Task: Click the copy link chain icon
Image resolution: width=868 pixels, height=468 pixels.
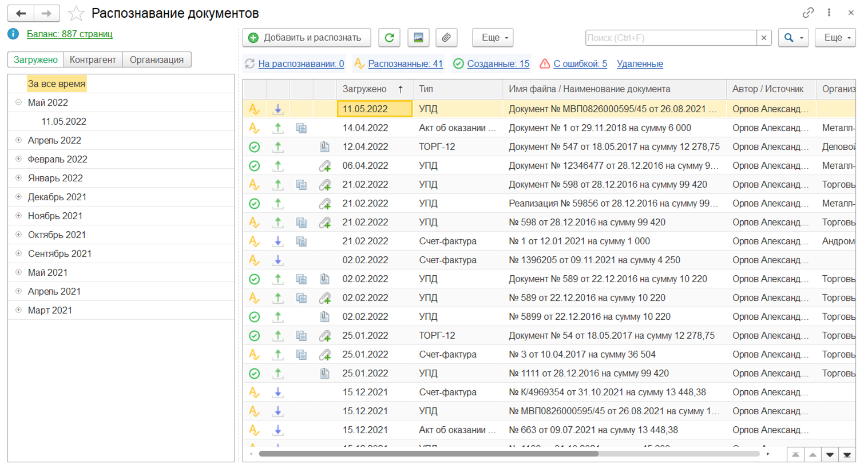Action: coord(808,13)
